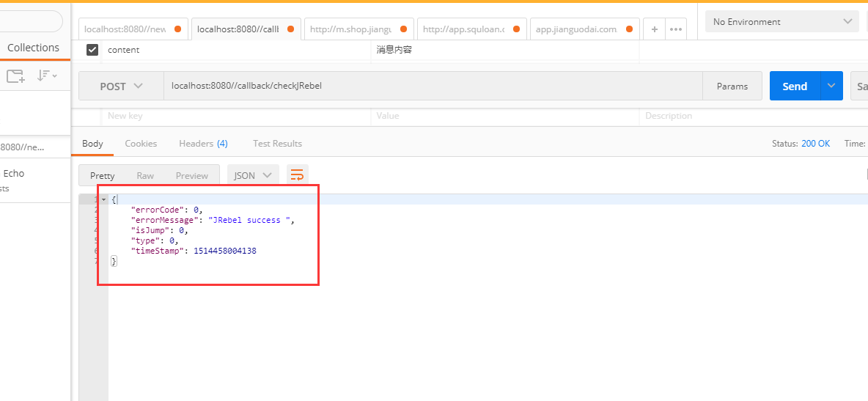Click the "JRebel success " string
This screenshot has width=868, height=401.
[x=250, y=220]
